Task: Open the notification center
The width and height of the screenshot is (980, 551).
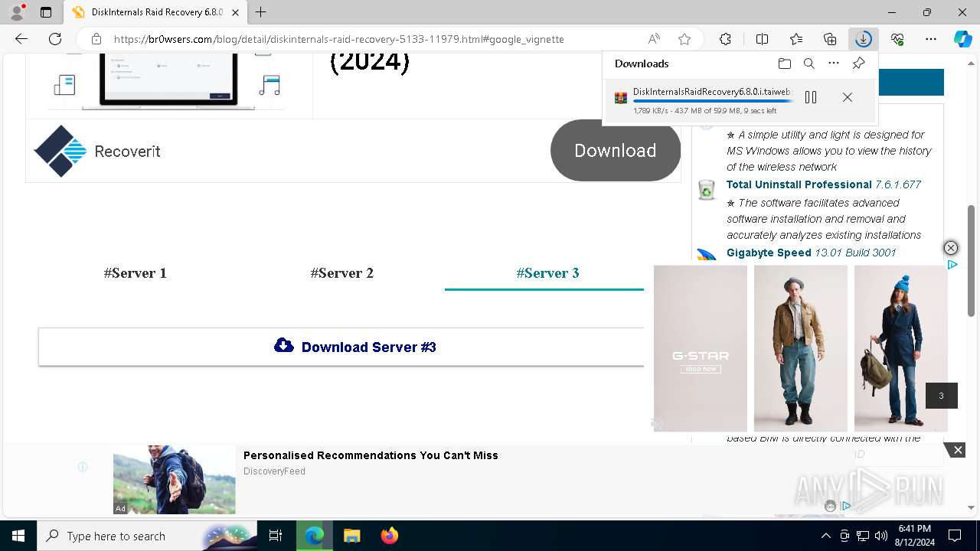Action: tap(955, 536)
